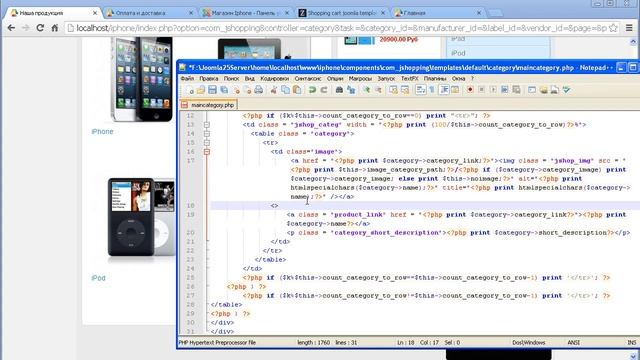Toggle synchronize vertical scrolling icon
The height and width of the screenshot is (360, 640).
(x=393, y=90)
